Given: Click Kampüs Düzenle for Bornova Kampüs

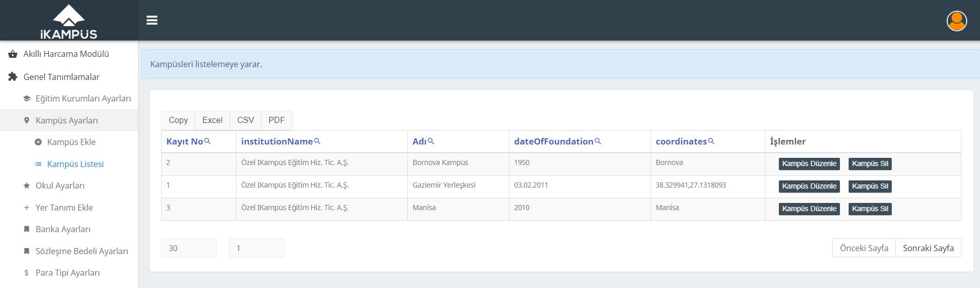Looking at the screenshot, I should [x=809, y=164].
